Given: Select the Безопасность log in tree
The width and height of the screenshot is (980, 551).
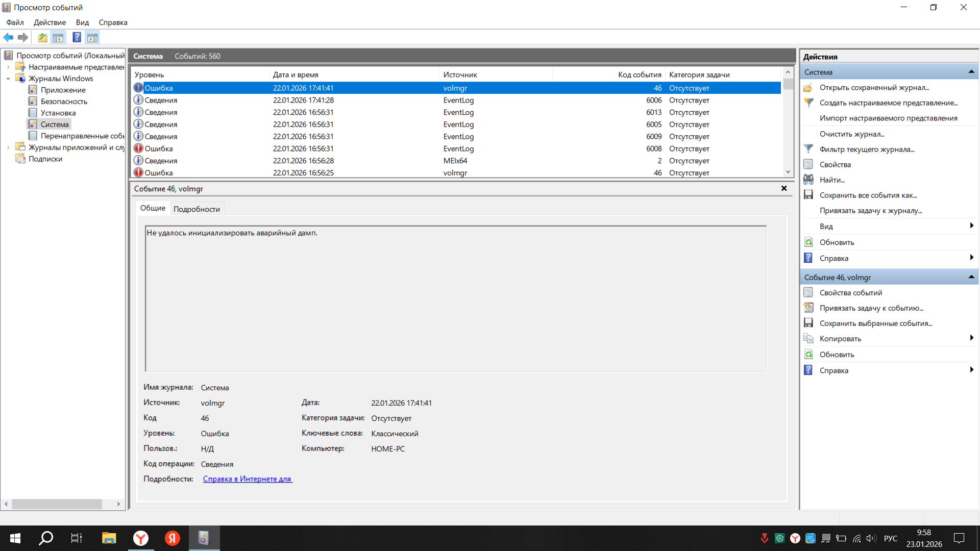Looking at the screenshot, I should tap(64, 102).
